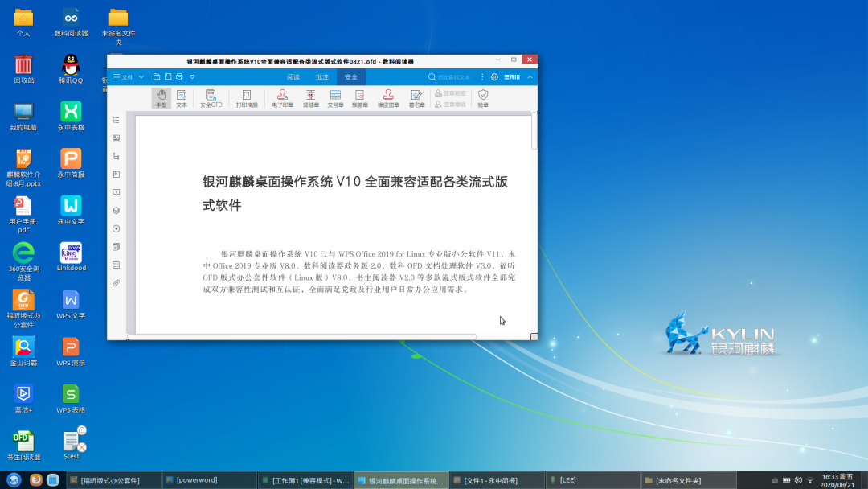Select the WPS 表格 desktop icon
Viewport: 868px width, 489px height.
(x=71, y=398)
